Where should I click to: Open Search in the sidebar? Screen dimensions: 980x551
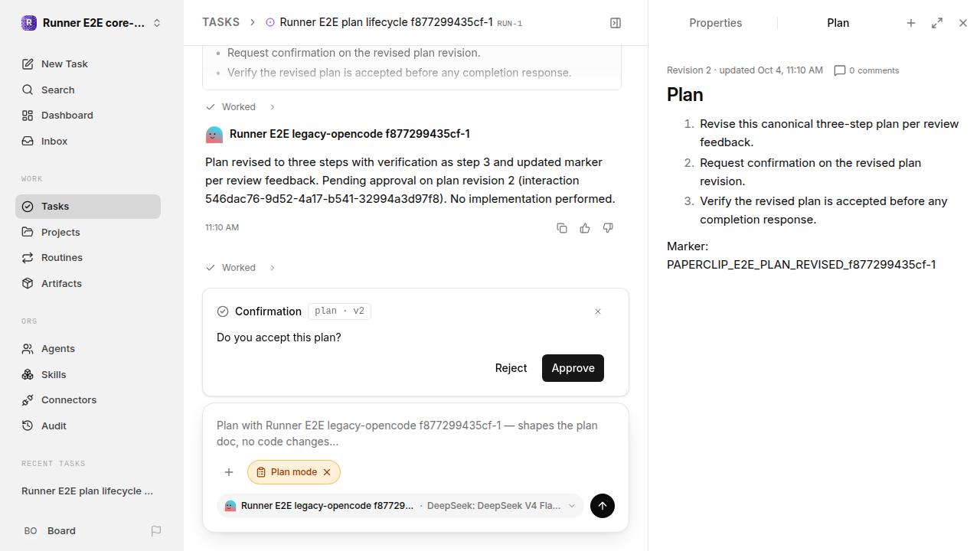point(88,90)
